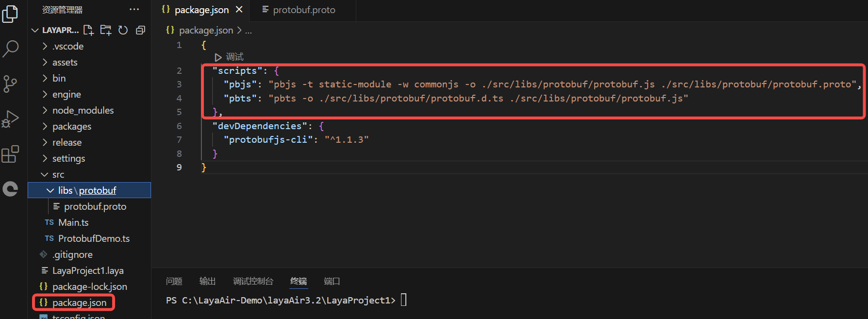
Task: Switch to the protobuf.proto editor tab
Action: tap(303, 10)
